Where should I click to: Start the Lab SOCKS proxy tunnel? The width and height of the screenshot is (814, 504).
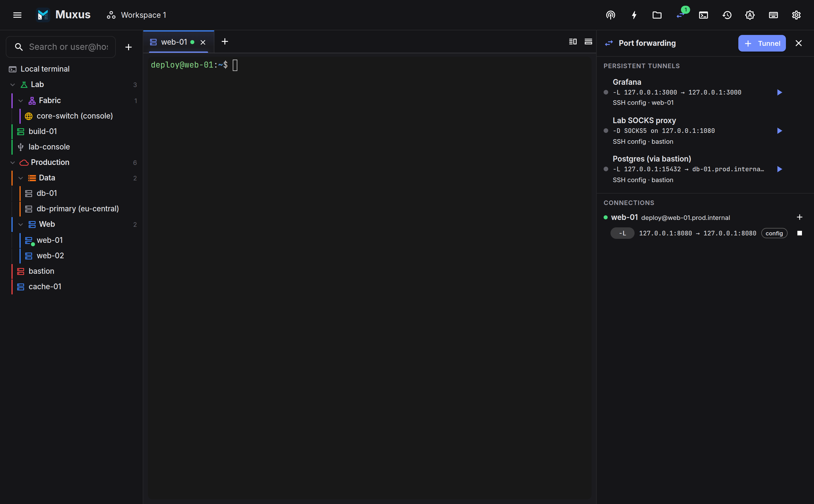780,131
